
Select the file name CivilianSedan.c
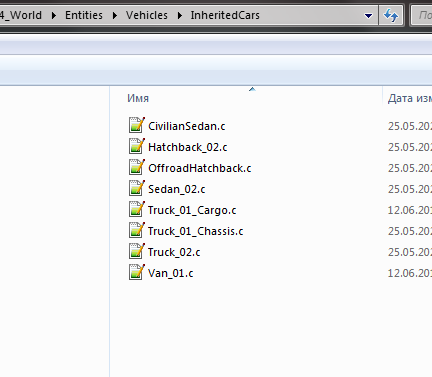point(187,126)
